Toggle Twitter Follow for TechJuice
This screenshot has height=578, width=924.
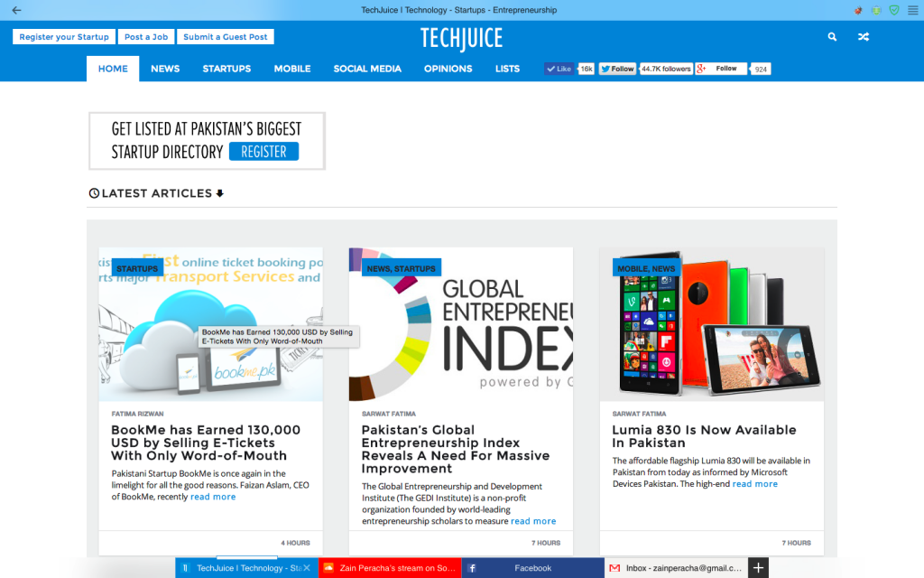coord(617,68)
